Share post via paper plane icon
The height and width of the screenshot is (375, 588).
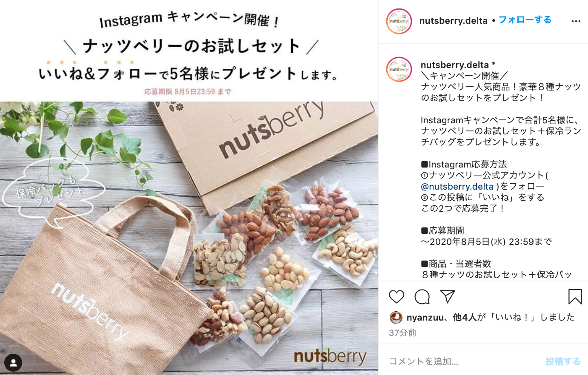click(x=448, y=296)
